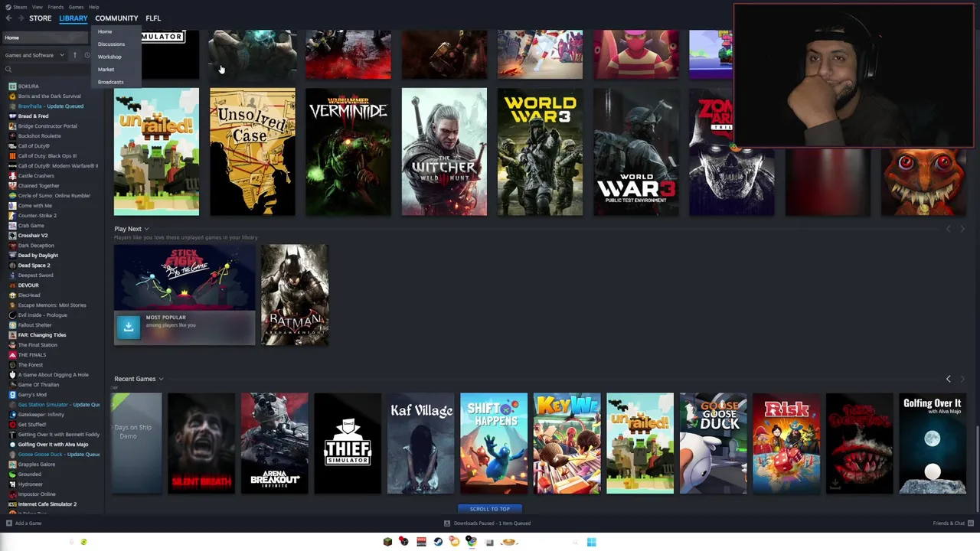Select the library Home button in sidebar

click(44, 37)
